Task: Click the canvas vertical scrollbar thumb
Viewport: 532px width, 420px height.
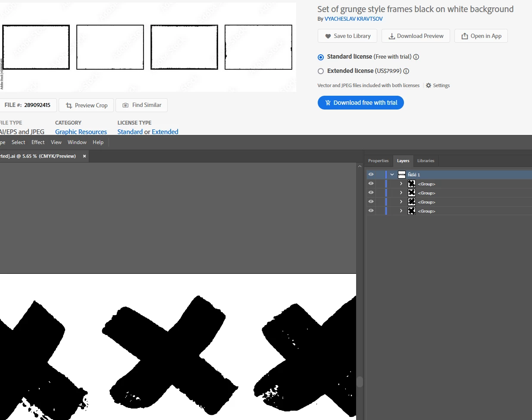Action: pos(360,382)
